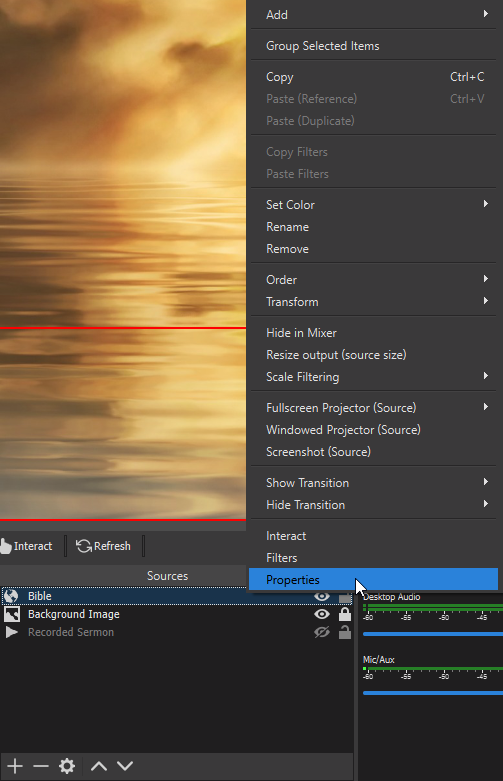Expand the Scale Filtering submenu
Screen dimensions: 503x781
click(374, 377)
